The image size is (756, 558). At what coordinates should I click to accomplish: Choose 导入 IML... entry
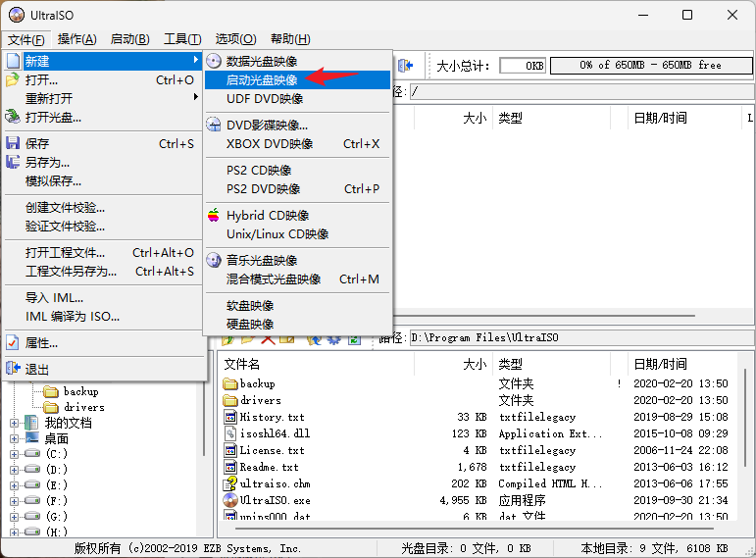(x=103, y=298)
